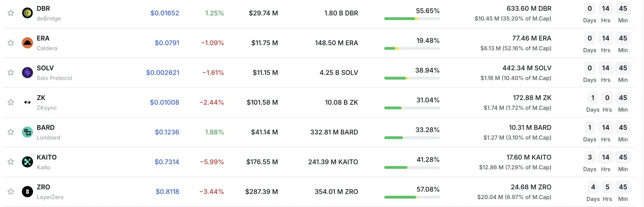Click the Kaito token logo
Viewport: 644px width, 207px height.
click(27, 162)
